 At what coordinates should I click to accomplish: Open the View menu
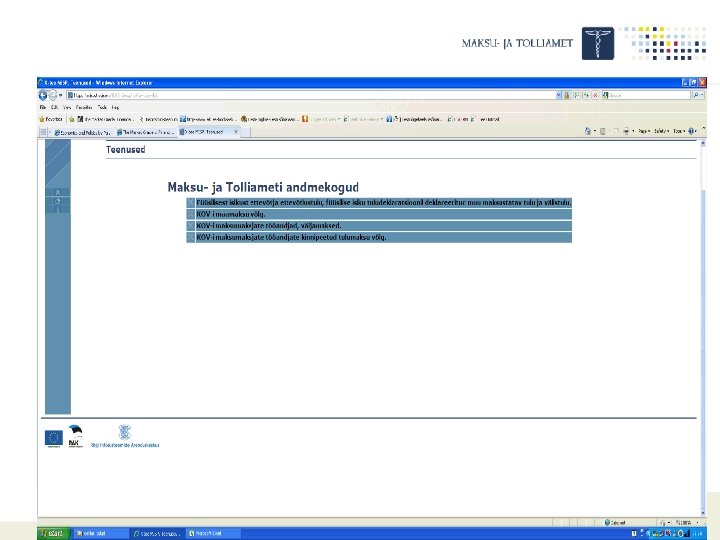(67, 107)
